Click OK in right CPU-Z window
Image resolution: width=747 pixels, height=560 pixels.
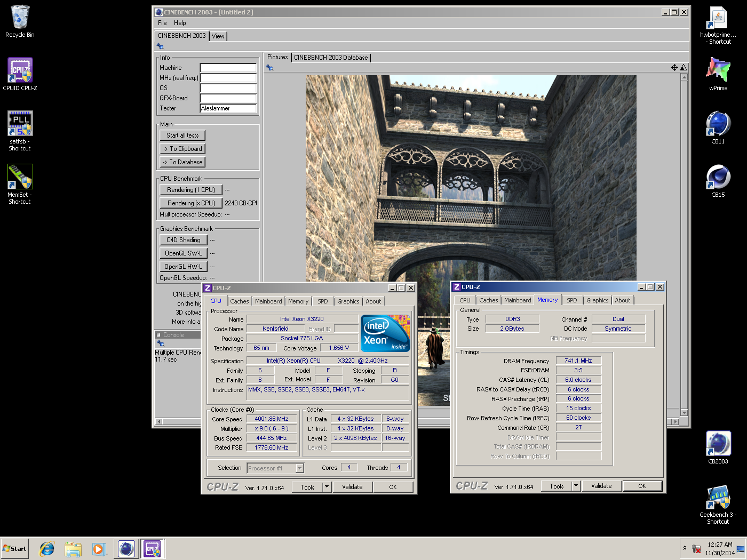click(642, 486)
